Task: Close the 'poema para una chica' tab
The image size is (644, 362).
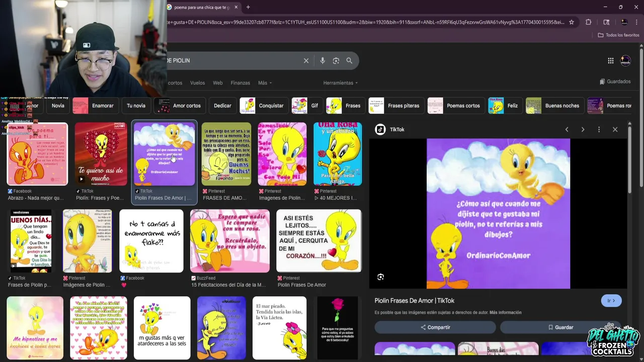Action: point(236,8)
